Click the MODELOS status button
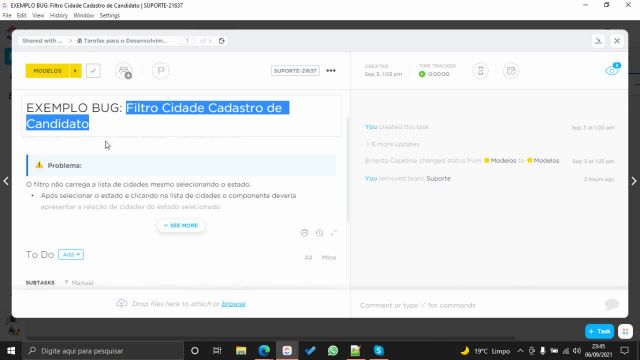This screenshot has width=640, height=360. [47, 71]
